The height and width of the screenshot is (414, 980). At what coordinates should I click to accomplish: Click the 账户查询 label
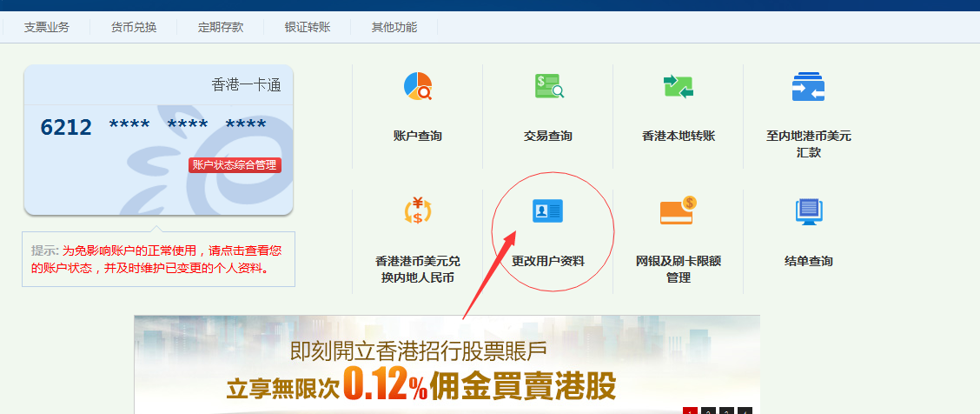pos(418,136)
